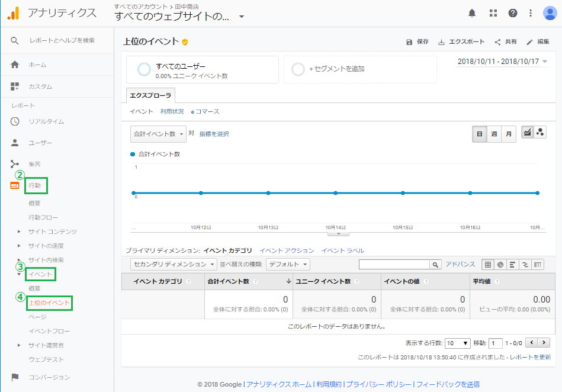
Task: Switch to pivot table view icon
Action: point(538,265)
